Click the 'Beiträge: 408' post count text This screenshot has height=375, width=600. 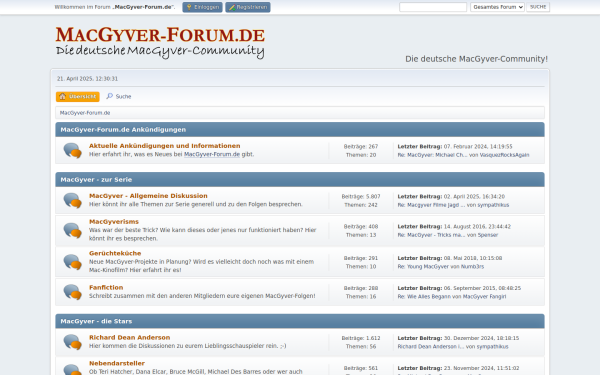click(361, 227)
